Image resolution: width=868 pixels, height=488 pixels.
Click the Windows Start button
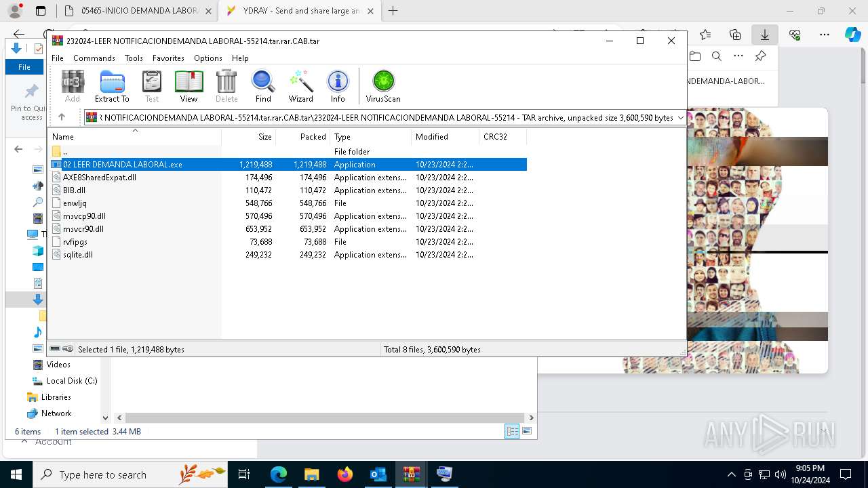(16, 474)
